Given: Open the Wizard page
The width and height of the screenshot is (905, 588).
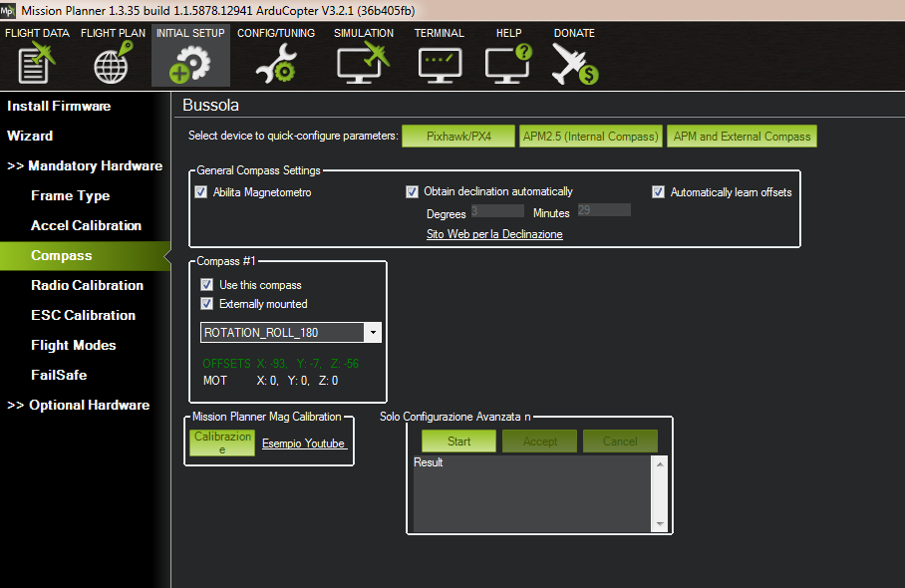Looking at the screenshot, I should tap(30, 136).
